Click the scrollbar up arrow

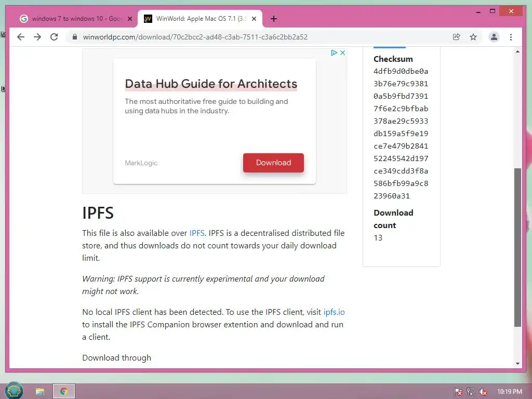517,51
